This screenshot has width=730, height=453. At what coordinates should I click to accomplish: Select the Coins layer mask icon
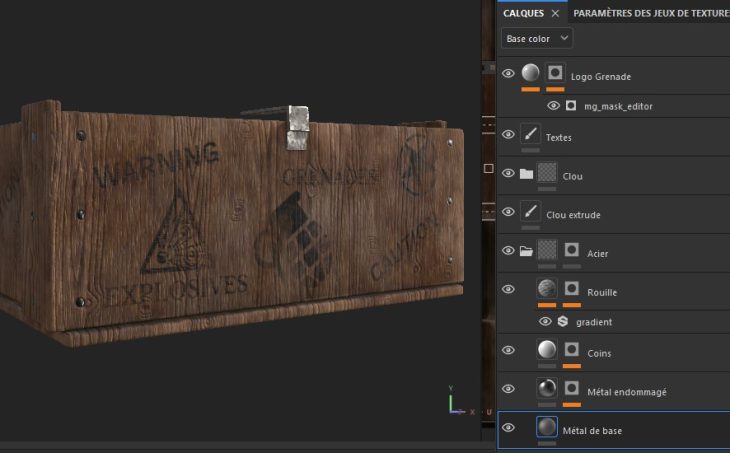click(571, 350)
